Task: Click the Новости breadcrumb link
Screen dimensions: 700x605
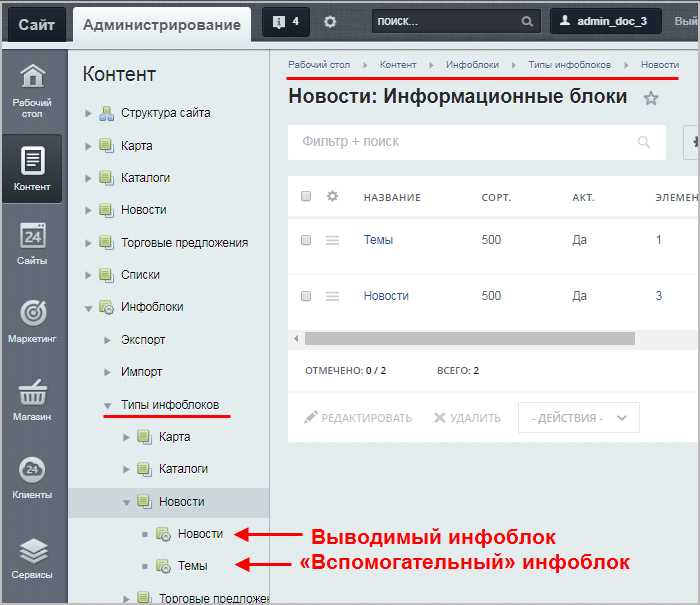Action: point(660,64)
